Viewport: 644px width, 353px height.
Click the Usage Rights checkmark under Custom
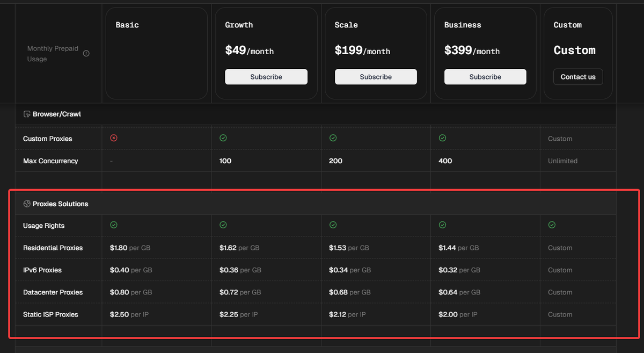click(552, 225)
